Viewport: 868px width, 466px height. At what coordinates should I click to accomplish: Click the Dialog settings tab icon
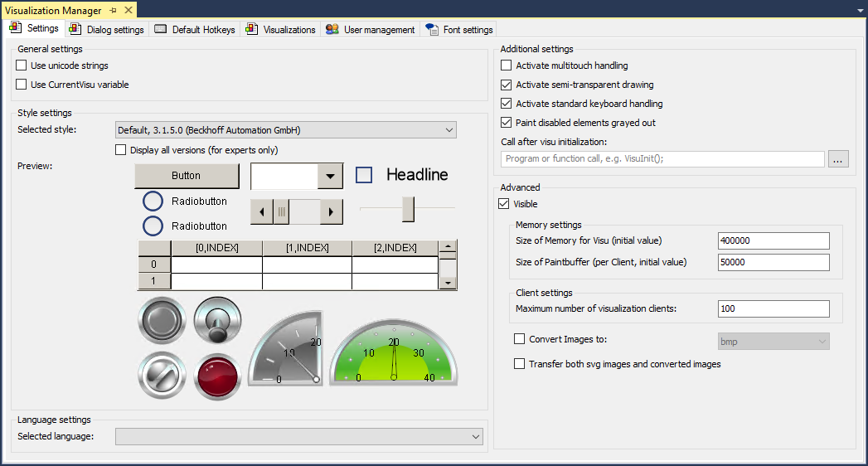click(75, 29)
